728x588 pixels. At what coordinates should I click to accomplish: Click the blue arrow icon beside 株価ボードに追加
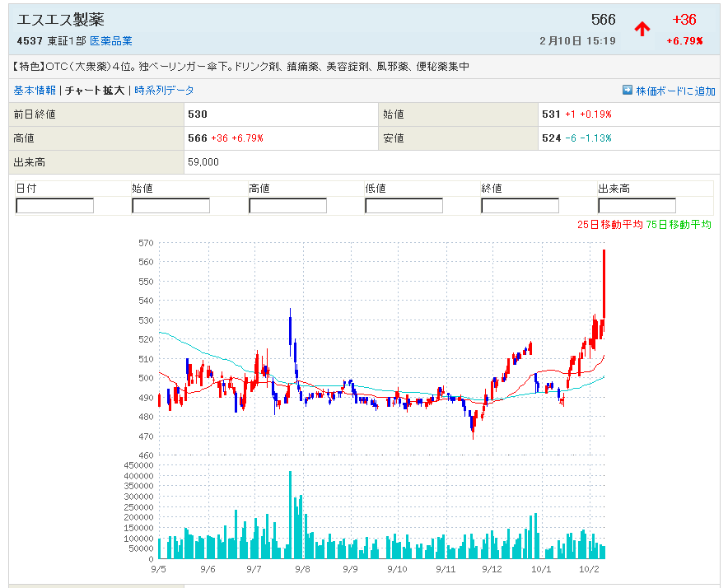628,90
